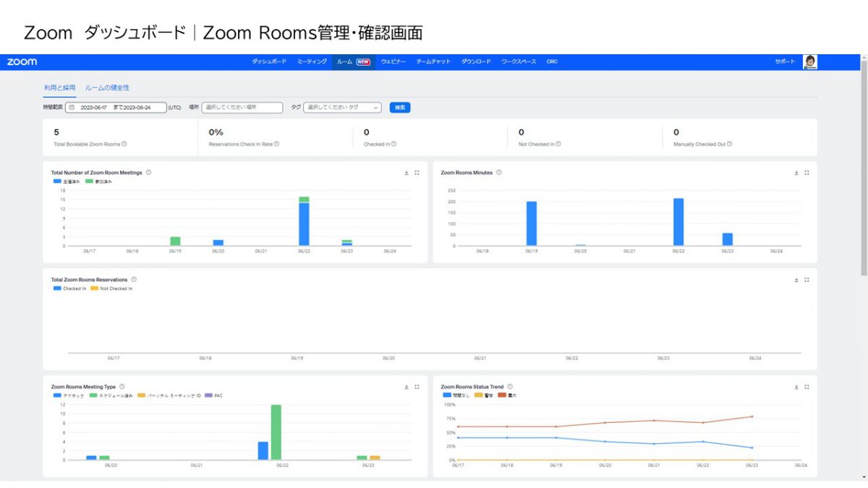Open the ウェビナー navigation item
The image size is (868, 488).
point(393,62)
